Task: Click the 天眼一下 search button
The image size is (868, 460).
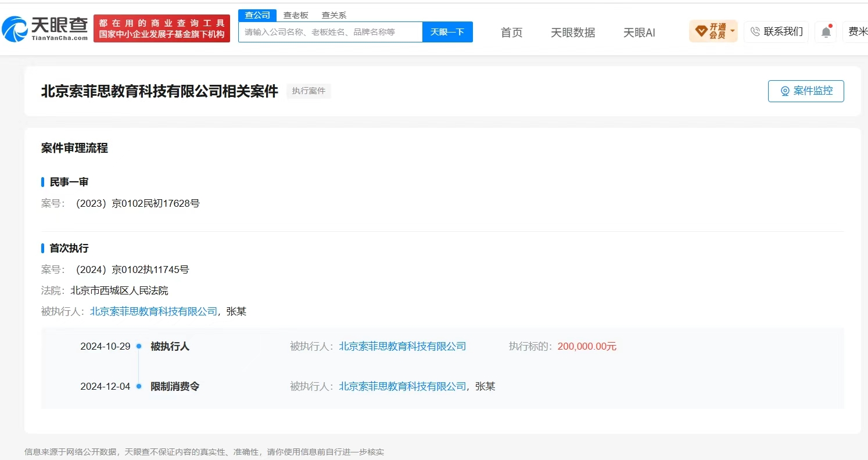Action: (x=447, y=32)
